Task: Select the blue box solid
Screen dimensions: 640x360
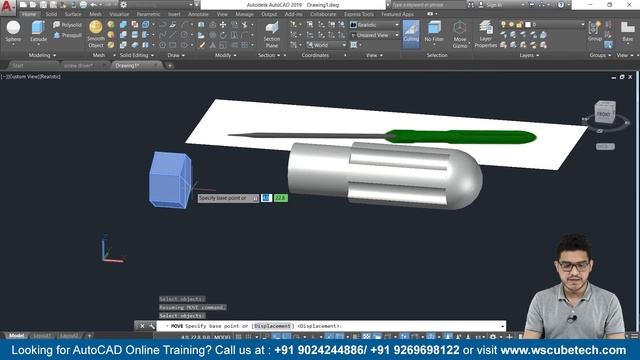Action: [x=170, y=180]
